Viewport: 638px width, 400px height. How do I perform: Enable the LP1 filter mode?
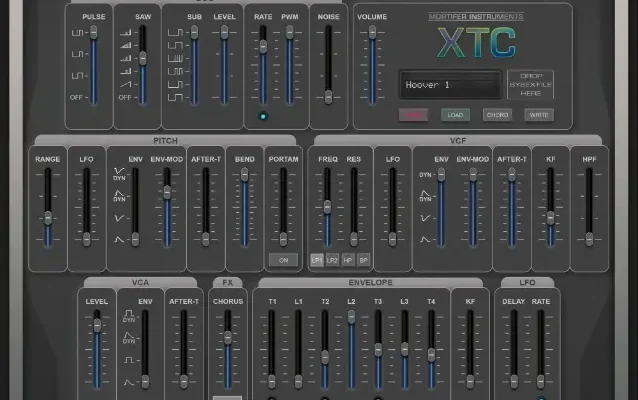point(317,260)
